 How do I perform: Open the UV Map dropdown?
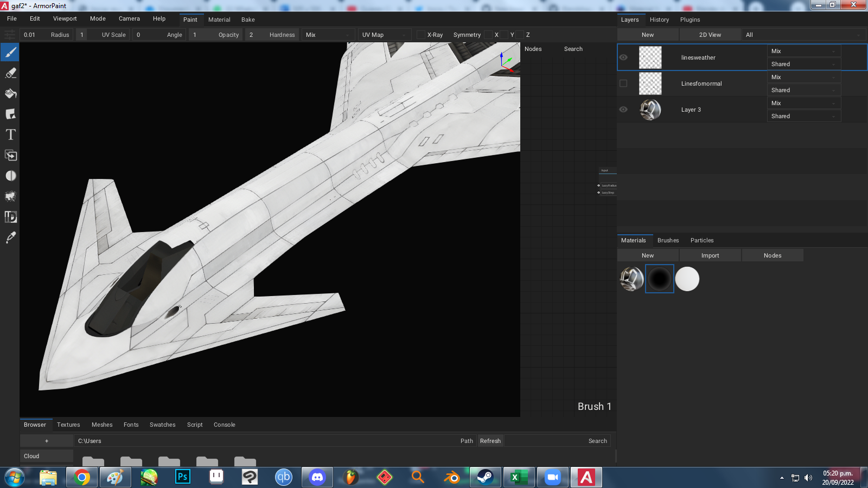384,34
